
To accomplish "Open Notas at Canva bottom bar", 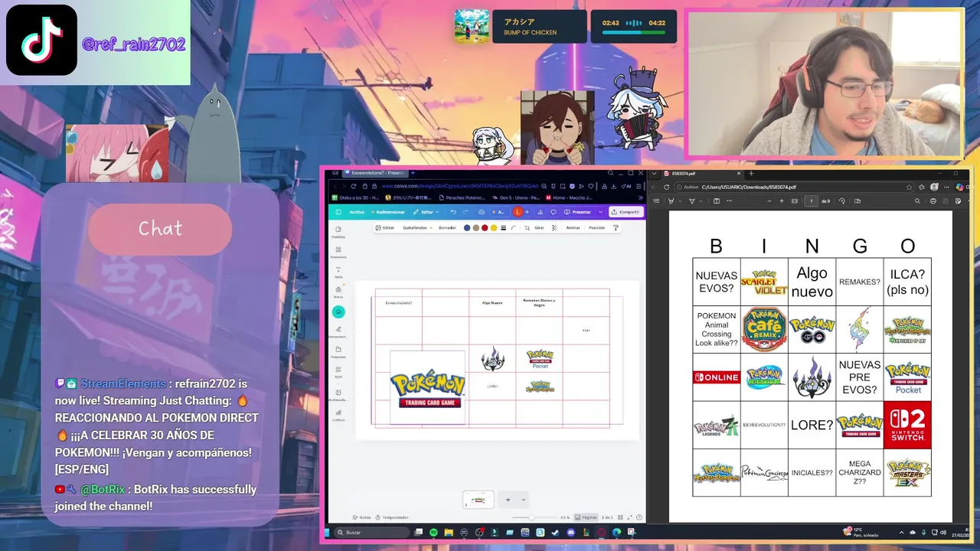I will (361, 517).
